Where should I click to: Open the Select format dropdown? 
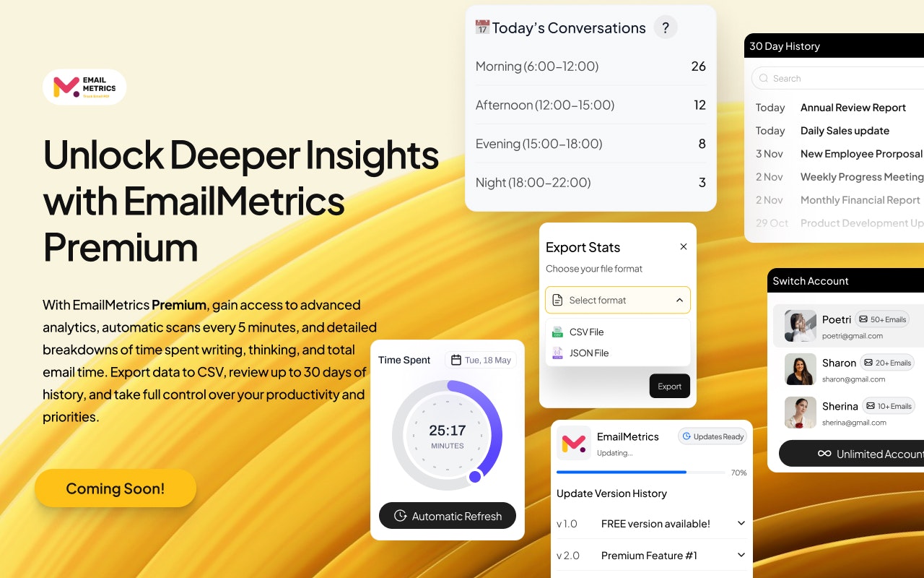pos(618,300)
